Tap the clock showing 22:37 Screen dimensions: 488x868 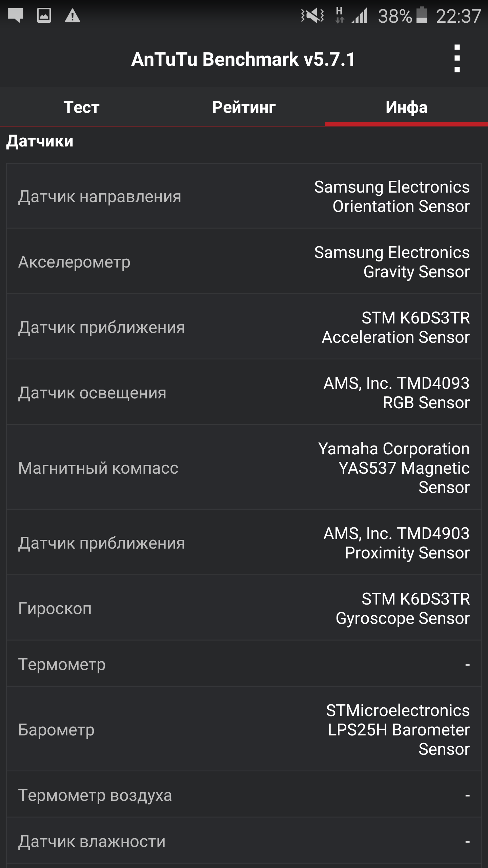pos(458,16)
